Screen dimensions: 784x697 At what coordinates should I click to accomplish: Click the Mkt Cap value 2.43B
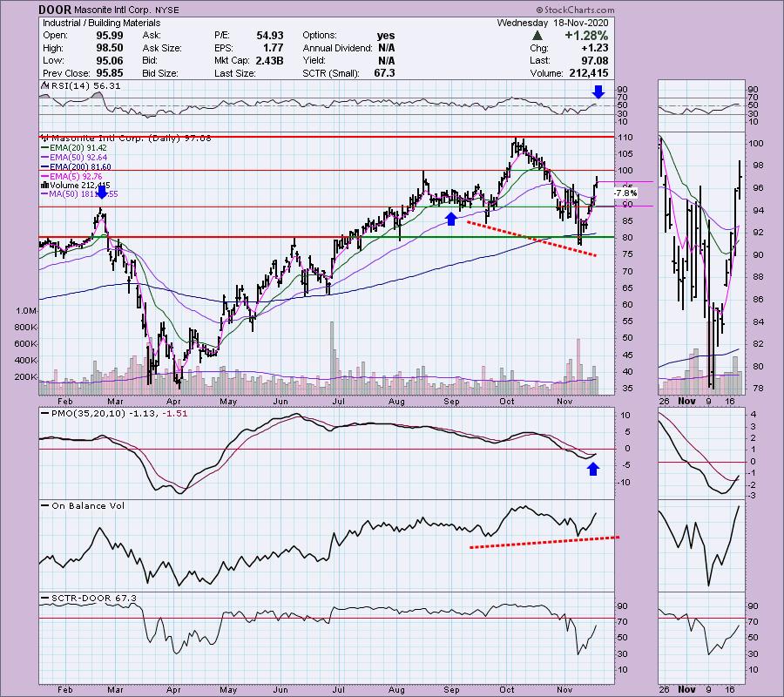[267, 60]
